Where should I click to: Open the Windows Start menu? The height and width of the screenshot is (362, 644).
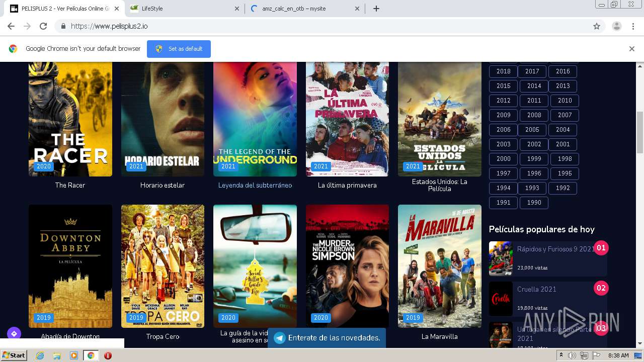coord(14,355)
